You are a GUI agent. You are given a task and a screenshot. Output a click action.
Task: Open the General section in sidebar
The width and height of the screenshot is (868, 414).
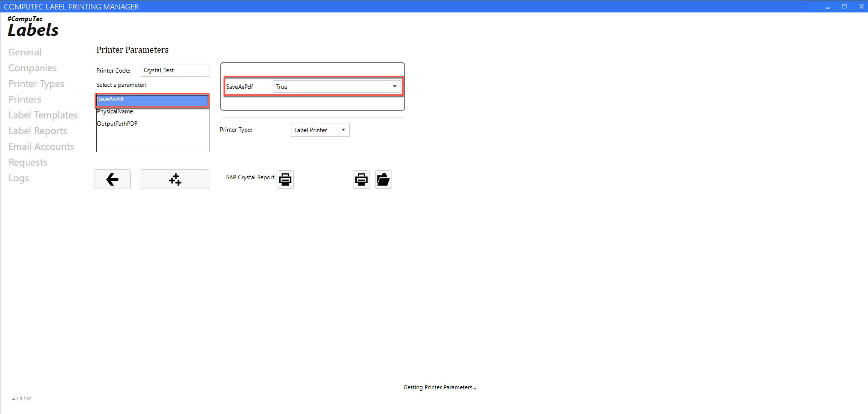pos(24,52)
